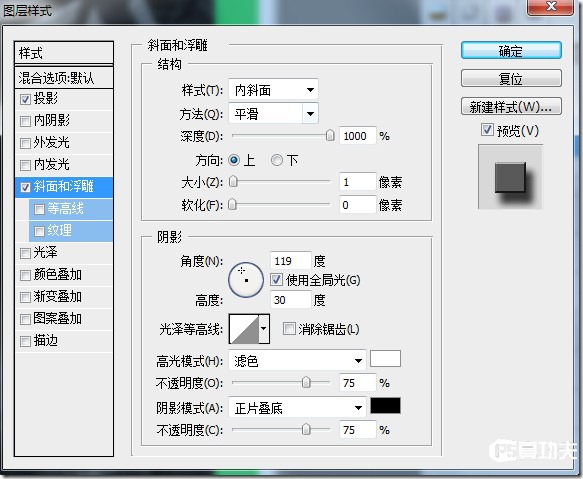Open the 内阴影 settings page
The width and height of the screenshot is (583, 479).
pyautogui.click(x=51, y=120)
